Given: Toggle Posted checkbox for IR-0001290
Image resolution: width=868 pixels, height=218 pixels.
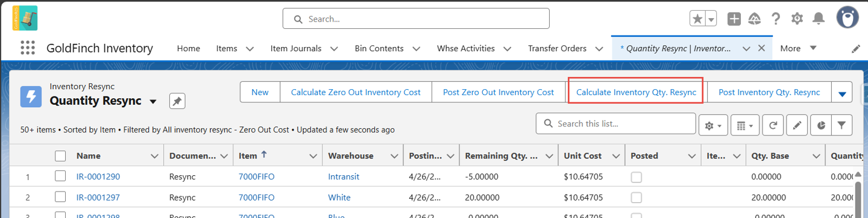Looking at the screenshot, I should tap(637, 177).
